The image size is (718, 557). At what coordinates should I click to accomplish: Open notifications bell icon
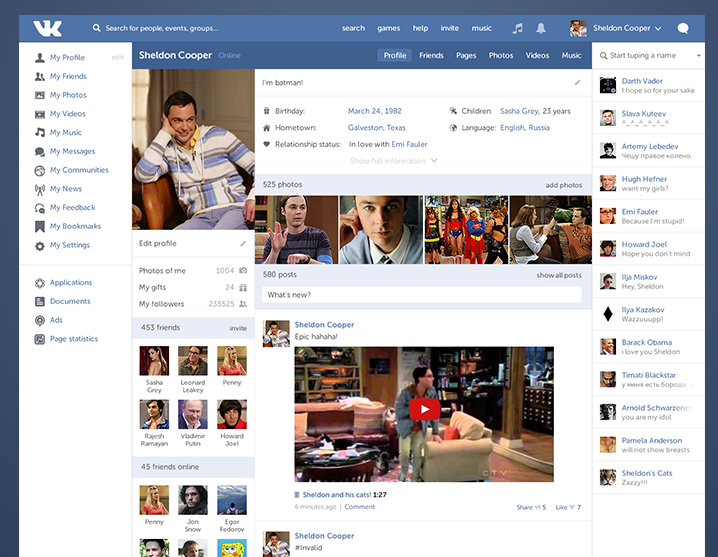541,28
